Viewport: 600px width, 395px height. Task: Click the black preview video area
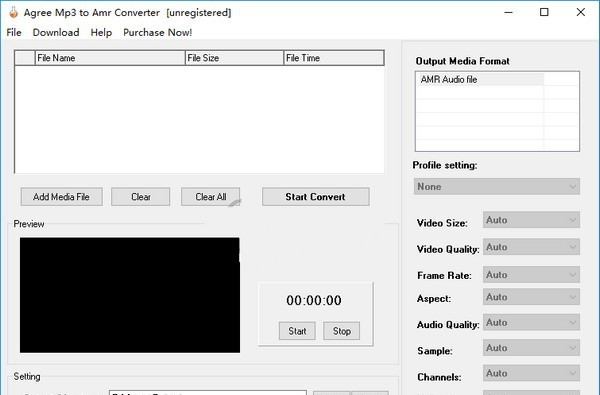[x=130, y=295]
